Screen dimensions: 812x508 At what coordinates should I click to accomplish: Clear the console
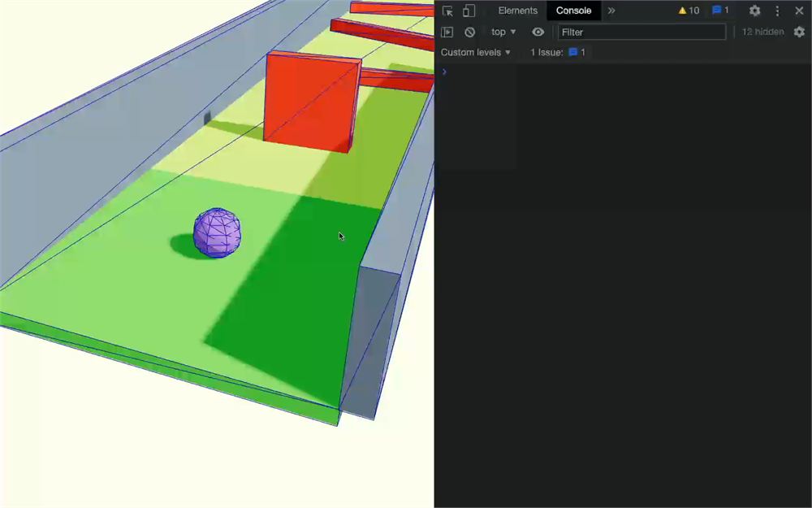tap(469, 33)
